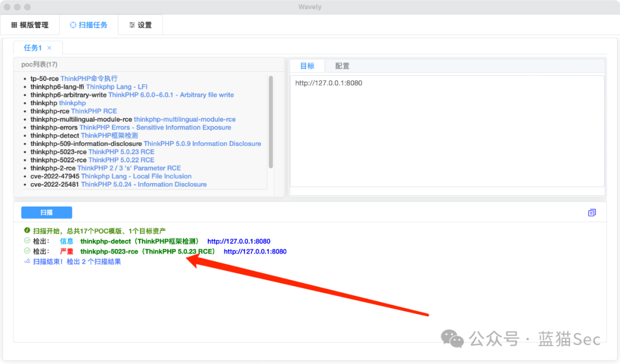Open the ThinkPHP 5.0.23 RCE list link

pyautogui.click(x=121, y=152)
